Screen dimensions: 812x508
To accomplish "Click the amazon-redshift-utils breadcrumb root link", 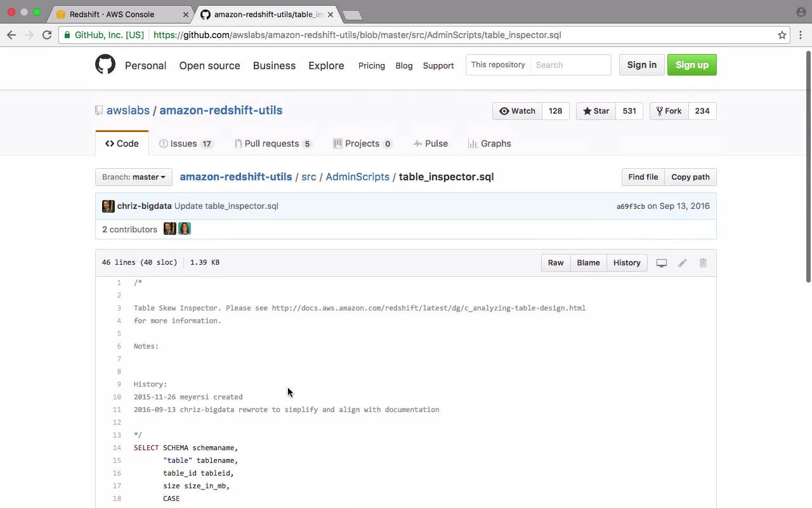I will 236,177.
